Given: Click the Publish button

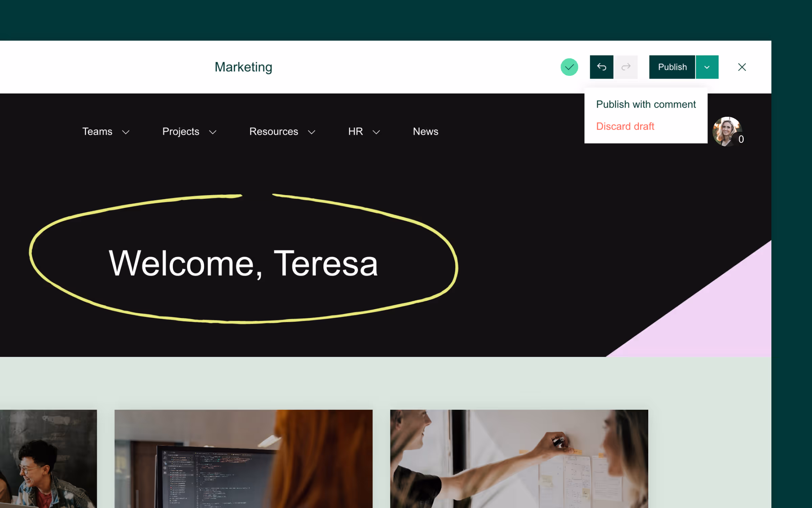Looking at the screenshot, I should pos(672,67).
